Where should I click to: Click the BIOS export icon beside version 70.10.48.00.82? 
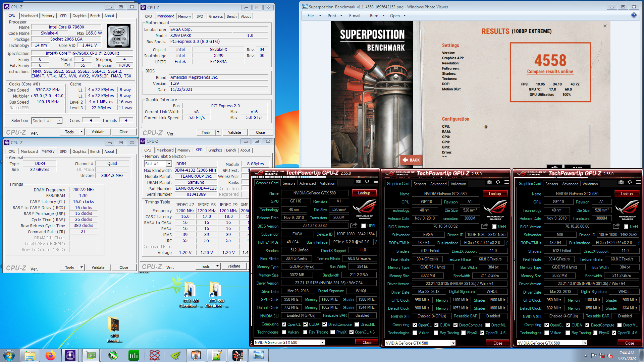coord(354,226)
